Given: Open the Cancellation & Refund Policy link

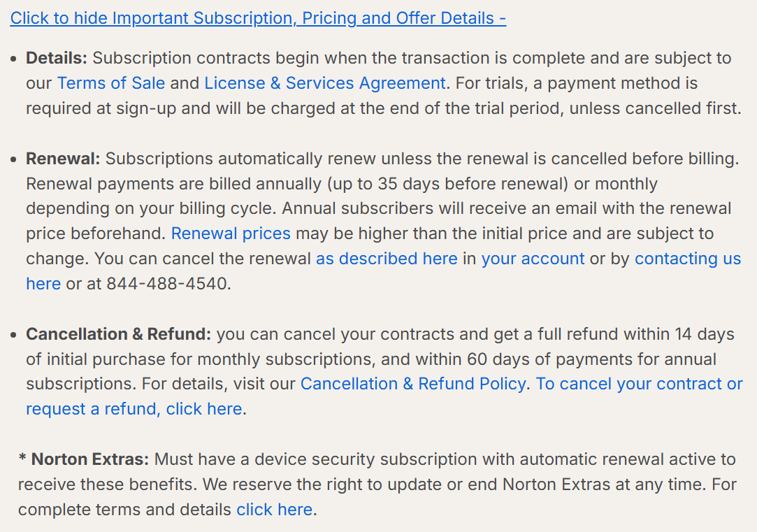Looking at the screenshot, I should 412,384.
